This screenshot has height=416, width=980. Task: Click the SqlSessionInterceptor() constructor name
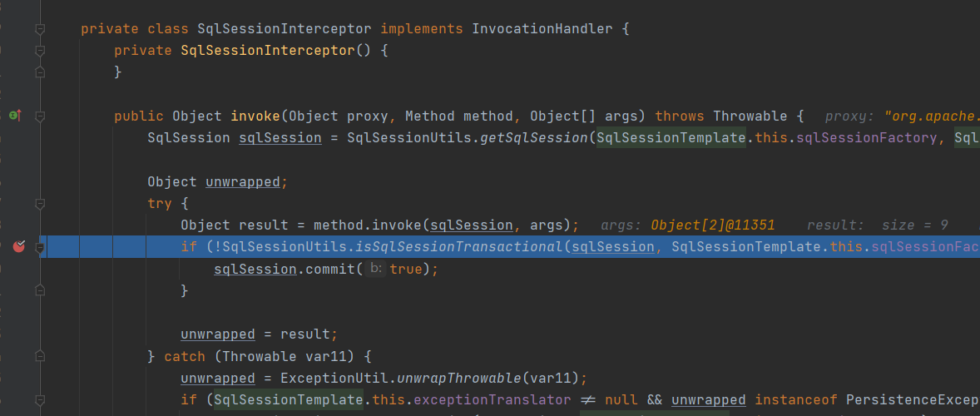click(268, 51)
